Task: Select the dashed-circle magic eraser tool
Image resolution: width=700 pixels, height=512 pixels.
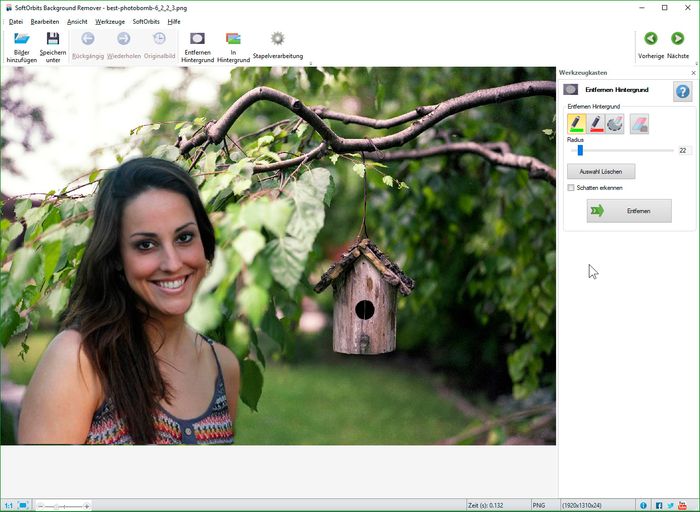Action: pyautogui.click(x=615, y=124)
